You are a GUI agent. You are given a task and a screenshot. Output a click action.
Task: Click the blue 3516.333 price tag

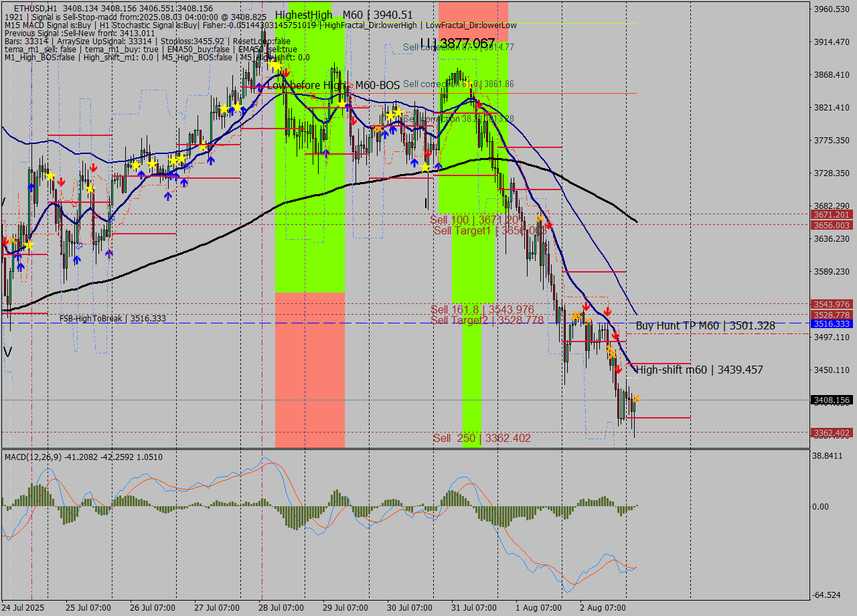tap(831, 324)
